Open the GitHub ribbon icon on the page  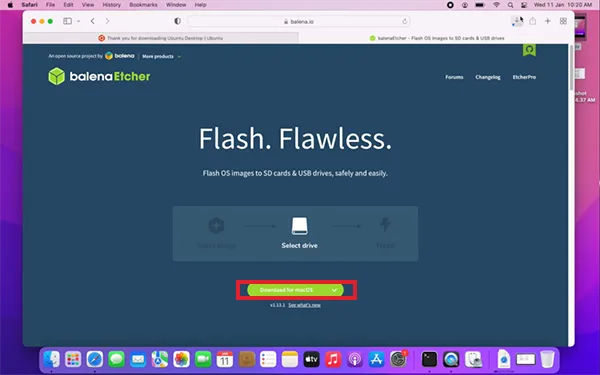(529, 50)
